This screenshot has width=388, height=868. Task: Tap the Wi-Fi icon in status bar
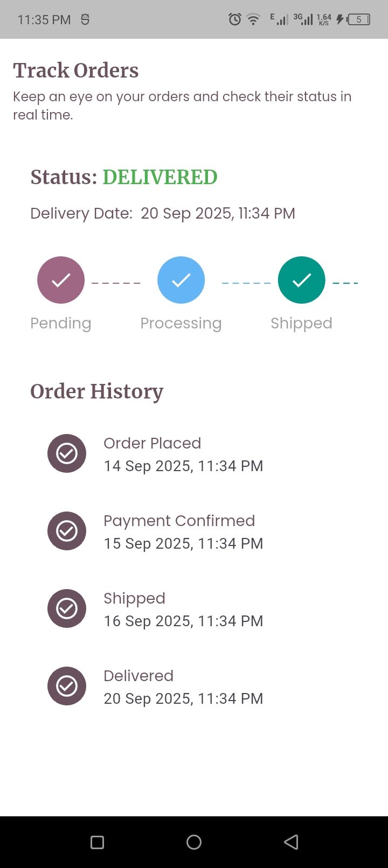253,20
